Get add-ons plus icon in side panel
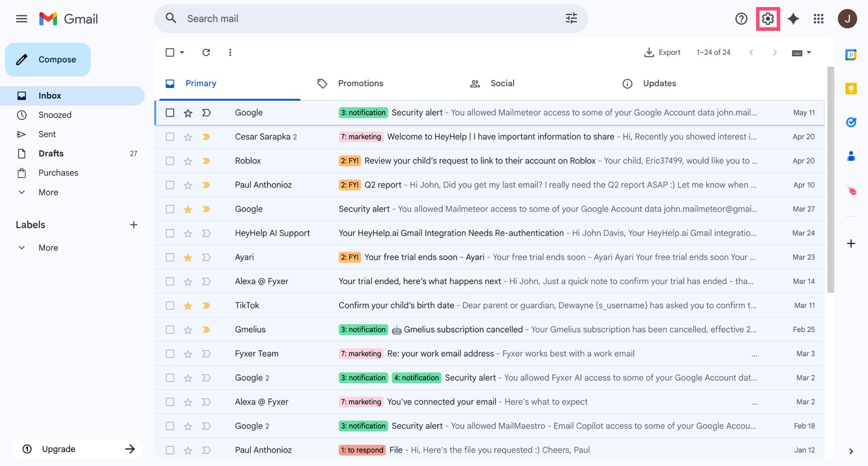This screenshot has height=466, width=868. click(x=851, y=243)
